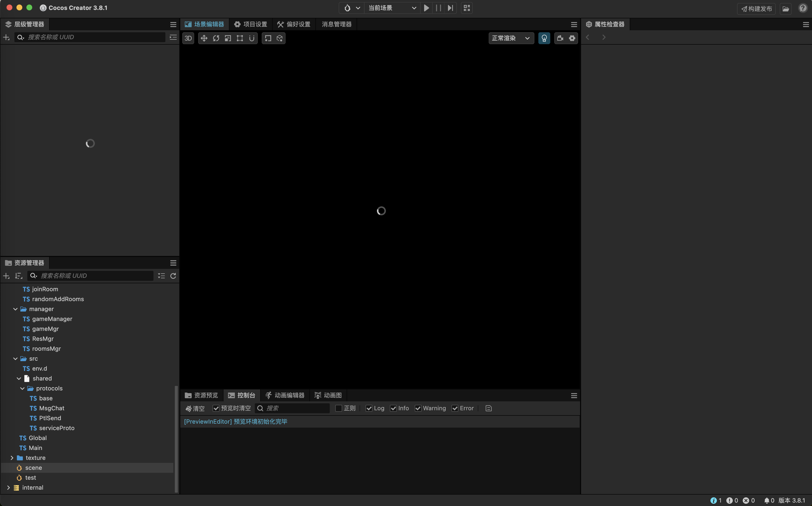
Task: Select the scale transform tool
Action: (x=228, y=38)
